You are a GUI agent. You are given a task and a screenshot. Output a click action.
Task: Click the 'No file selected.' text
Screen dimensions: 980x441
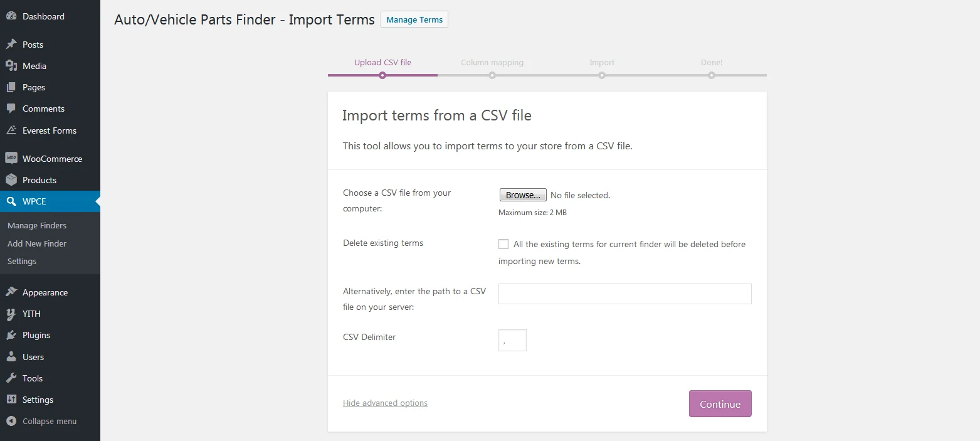click(x=580, y=195)
